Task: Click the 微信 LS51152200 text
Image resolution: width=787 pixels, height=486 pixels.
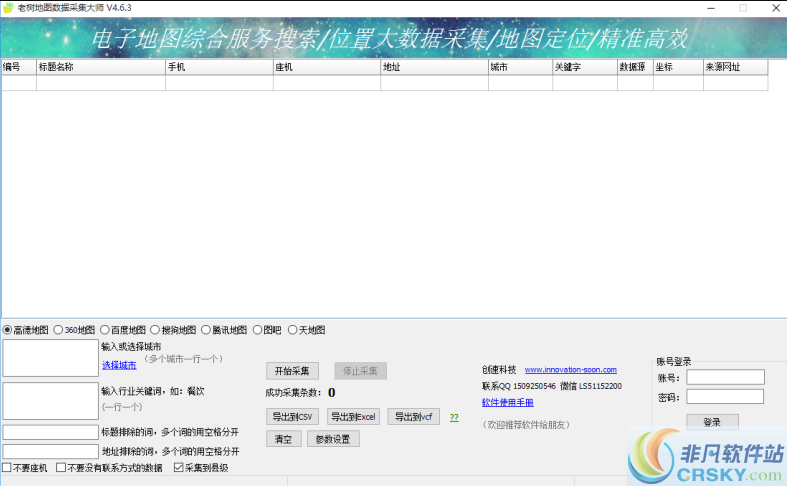Action: [x=591, y=386]
